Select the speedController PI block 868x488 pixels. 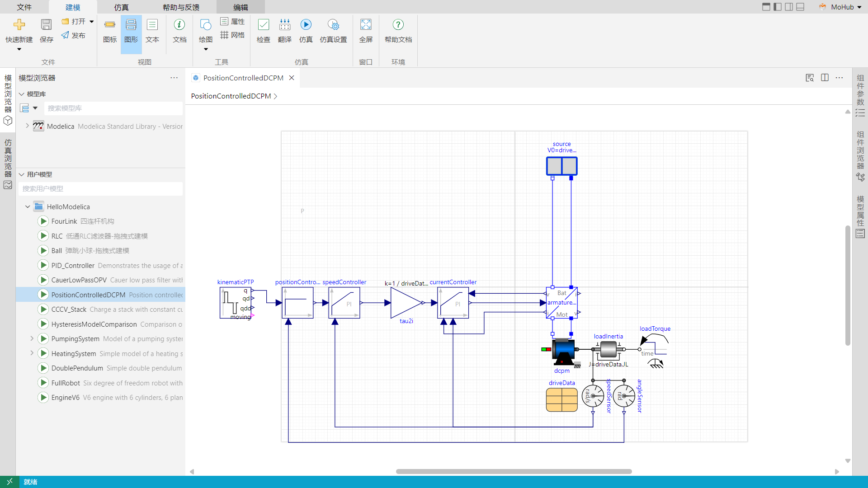tap(344, 303)
